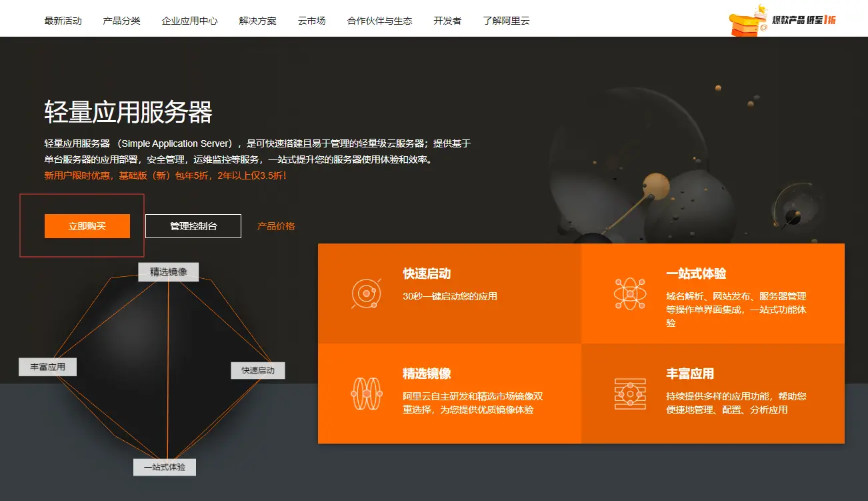Open the 管理控制台 button
This screenshot has width=868, height=501.
point(193,226)
